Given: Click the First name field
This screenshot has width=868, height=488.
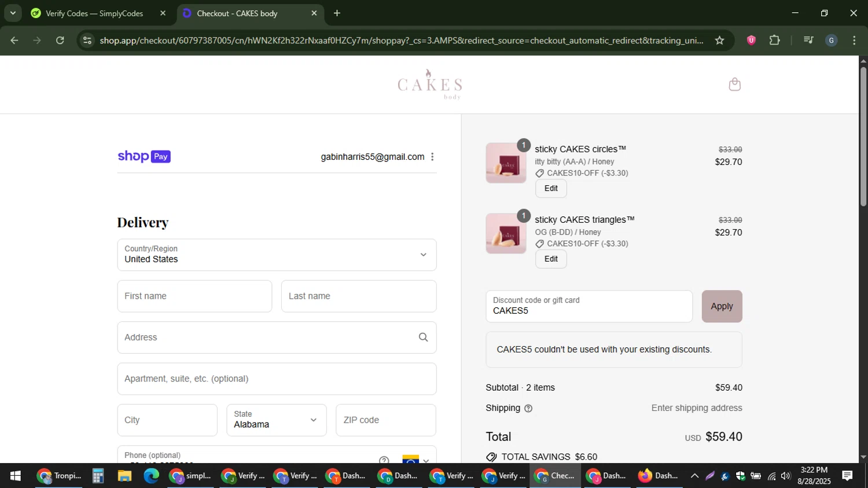Looking at the screenshot, I should 194,296.
